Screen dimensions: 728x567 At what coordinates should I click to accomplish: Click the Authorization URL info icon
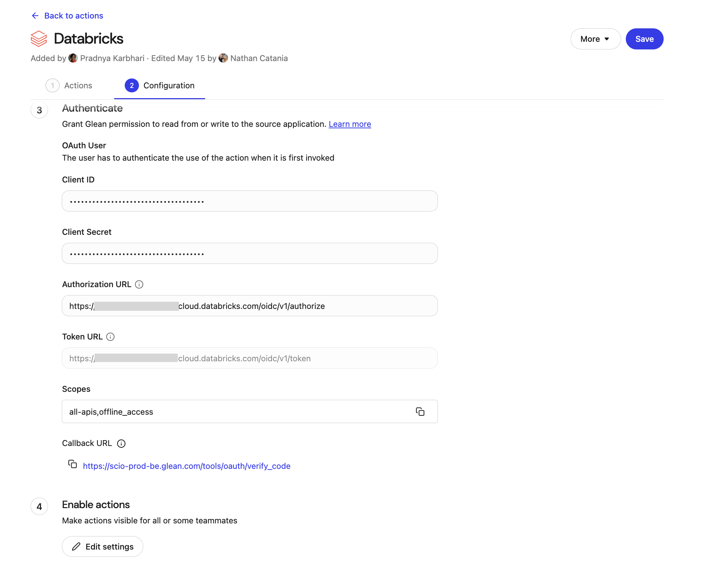139,284
